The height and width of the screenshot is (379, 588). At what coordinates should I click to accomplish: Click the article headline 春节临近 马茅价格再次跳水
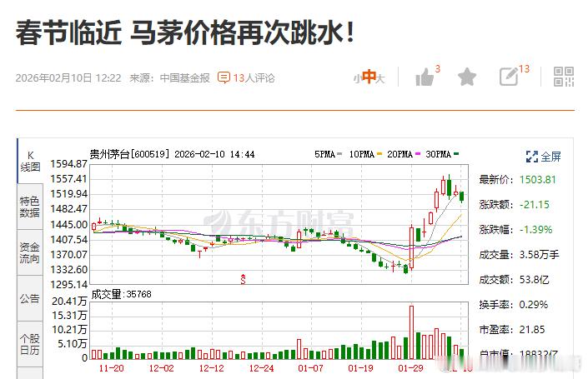point(185,32)
